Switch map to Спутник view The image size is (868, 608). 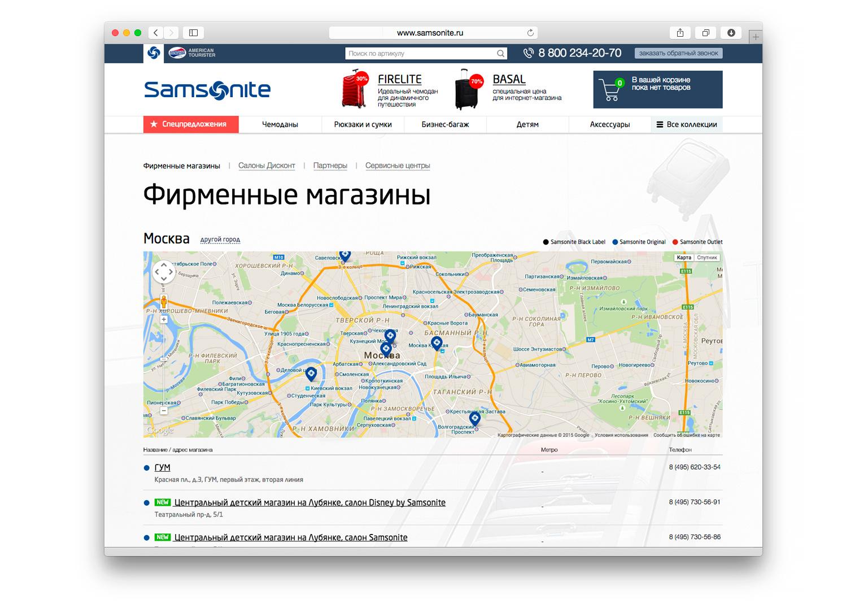707,258
